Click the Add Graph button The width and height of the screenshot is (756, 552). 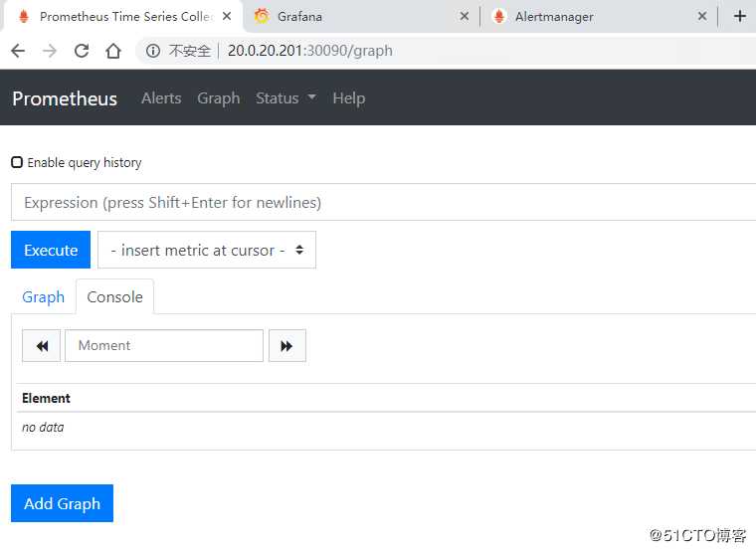(x=63, y=503)
